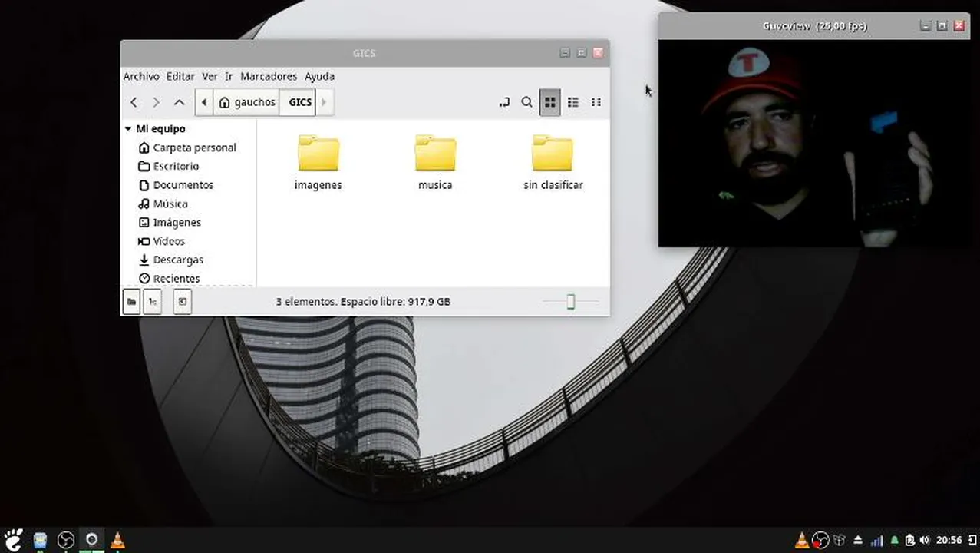Click the package updates tray icon
Image resolution: width=980 pixels, height=553 pixels.
coord(840,540)
